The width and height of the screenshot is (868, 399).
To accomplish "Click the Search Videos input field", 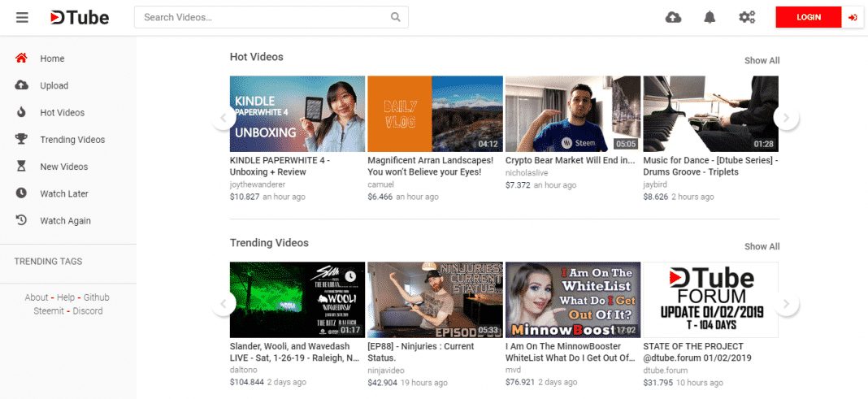I will pos(260,17).
